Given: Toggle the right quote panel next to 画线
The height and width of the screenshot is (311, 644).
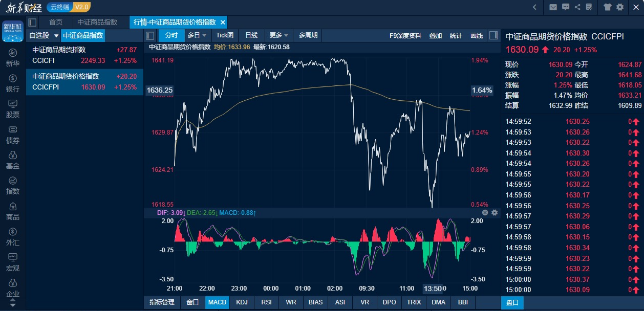Looking at the screenshot, I should coord(493,35).
